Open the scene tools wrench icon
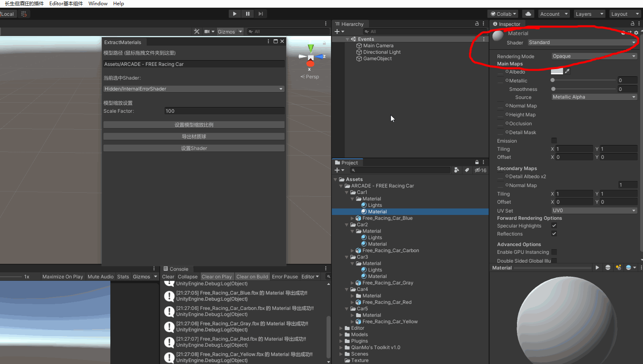Viewport: 643px width, 364px height. click(x=197, y=32)
